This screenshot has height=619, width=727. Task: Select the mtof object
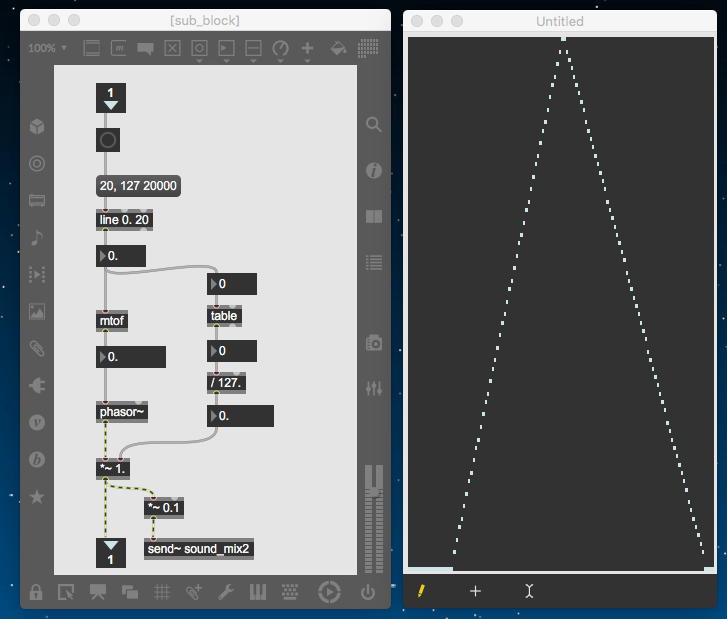(112, 321)
